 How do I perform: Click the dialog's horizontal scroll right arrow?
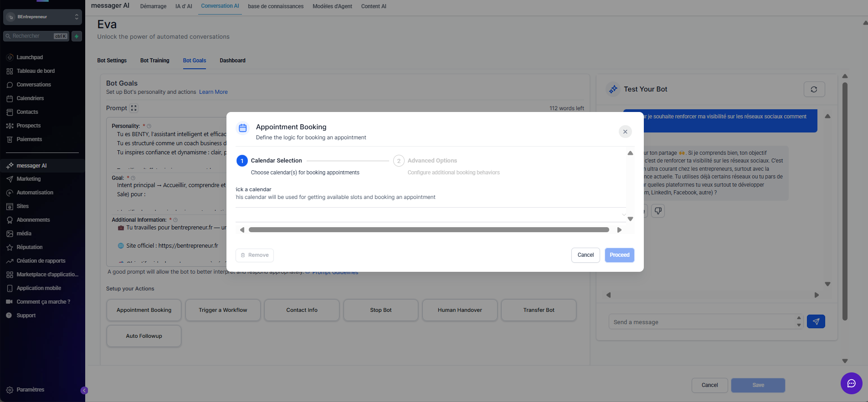click(619, 230)
